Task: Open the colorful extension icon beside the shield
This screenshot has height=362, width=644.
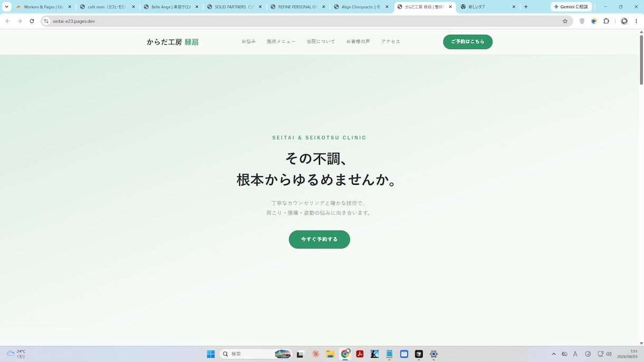Action: pyautogui.click(x=594, y=21)
